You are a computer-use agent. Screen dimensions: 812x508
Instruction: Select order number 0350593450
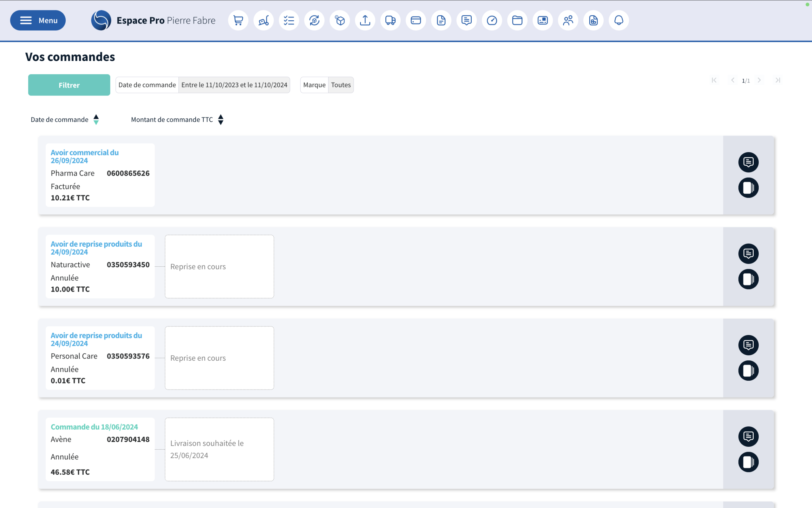pyautogui.click(x=128, y=265)
